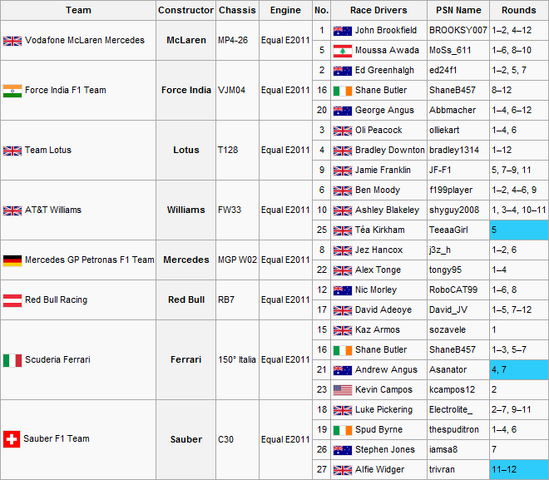Click the Australian flag next to Andrew Angus
549x480 pixels.
[x=342, y=370]
